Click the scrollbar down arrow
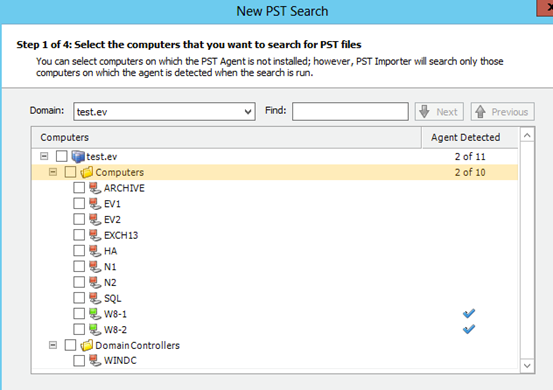Screen dimensions: 553x390 click(527, 366)
